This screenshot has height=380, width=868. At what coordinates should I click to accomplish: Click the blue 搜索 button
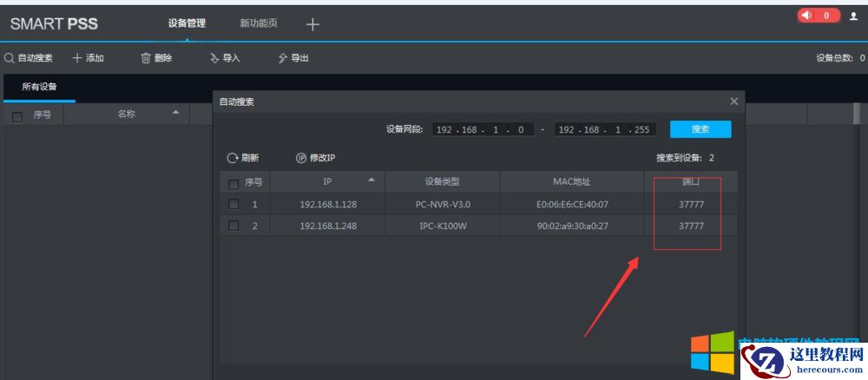tap(700, 129)
